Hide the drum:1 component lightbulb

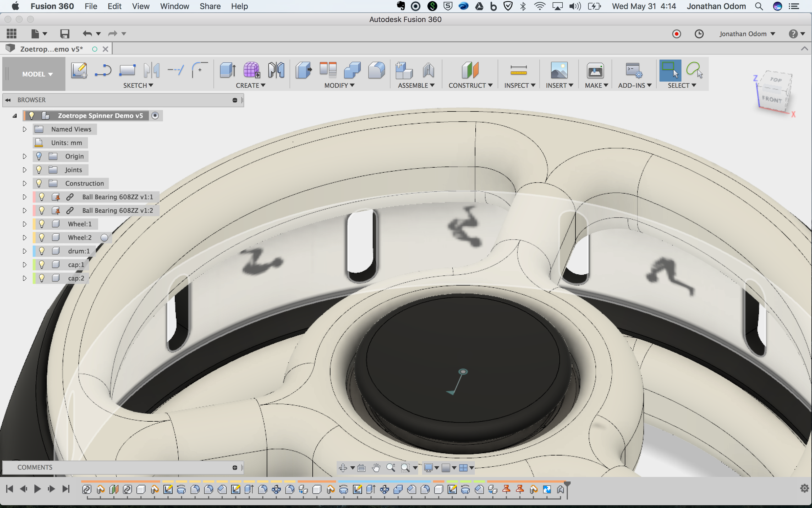(x=42, y=251)
